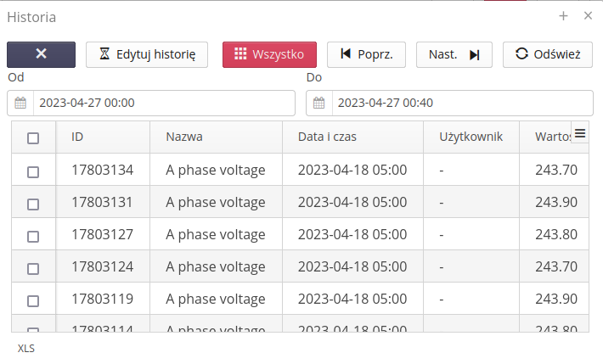The image size is (603, 364).
Task: Go to next page with Nast.
Action: 454,54
